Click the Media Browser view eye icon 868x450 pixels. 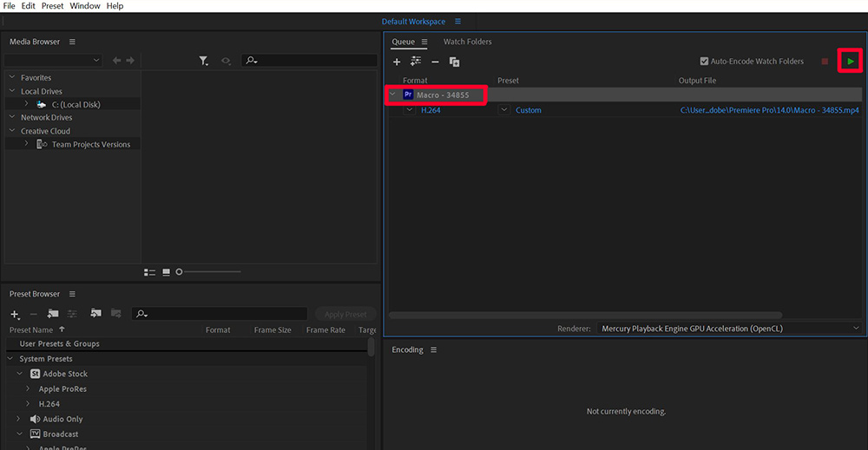coord(226,61)
